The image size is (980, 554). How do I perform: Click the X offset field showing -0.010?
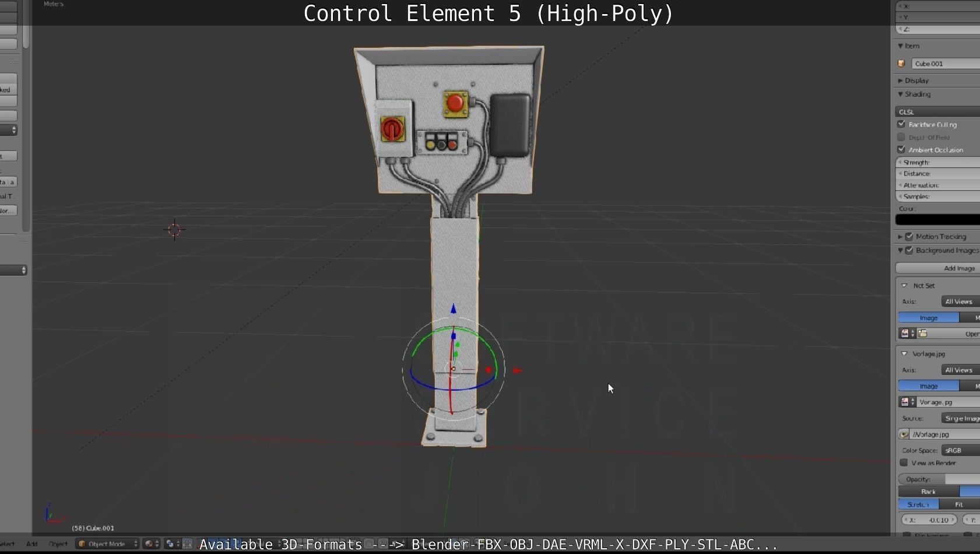pos(929,520)
